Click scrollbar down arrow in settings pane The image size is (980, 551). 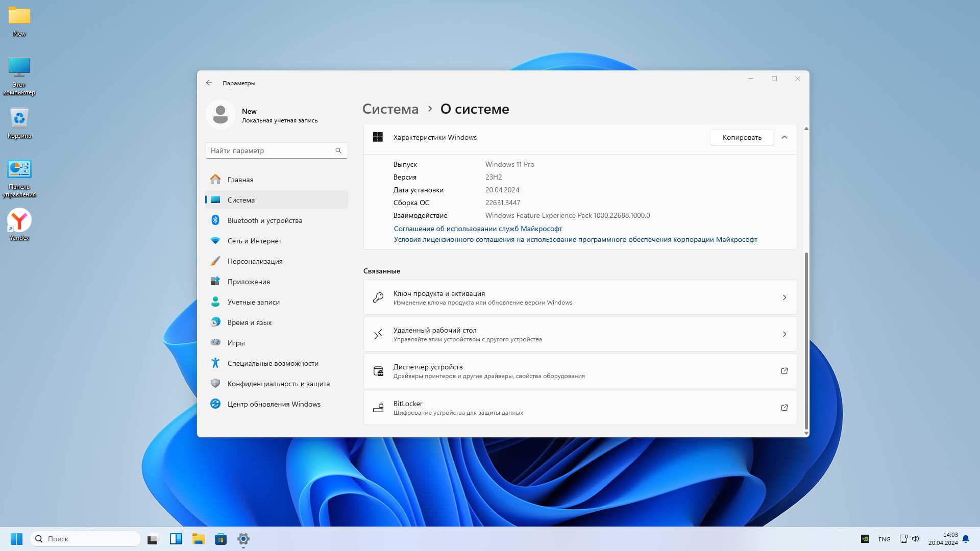click(x=806, y=433)
